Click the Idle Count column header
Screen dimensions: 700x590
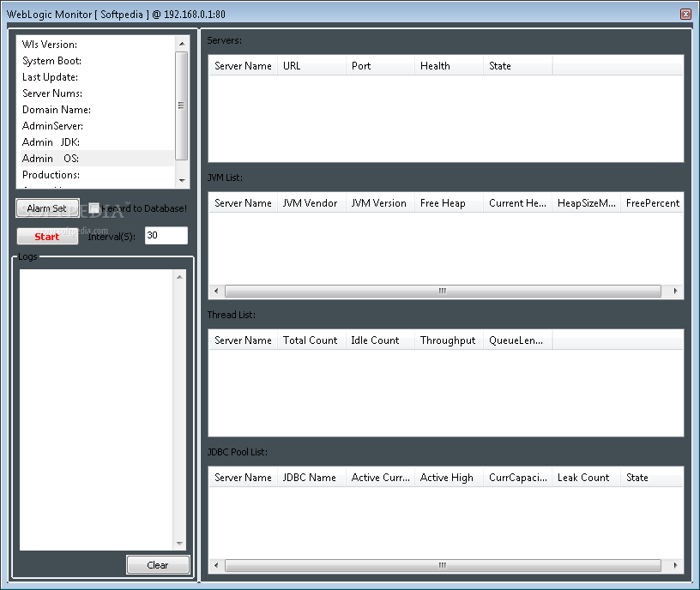coord(380,340)
